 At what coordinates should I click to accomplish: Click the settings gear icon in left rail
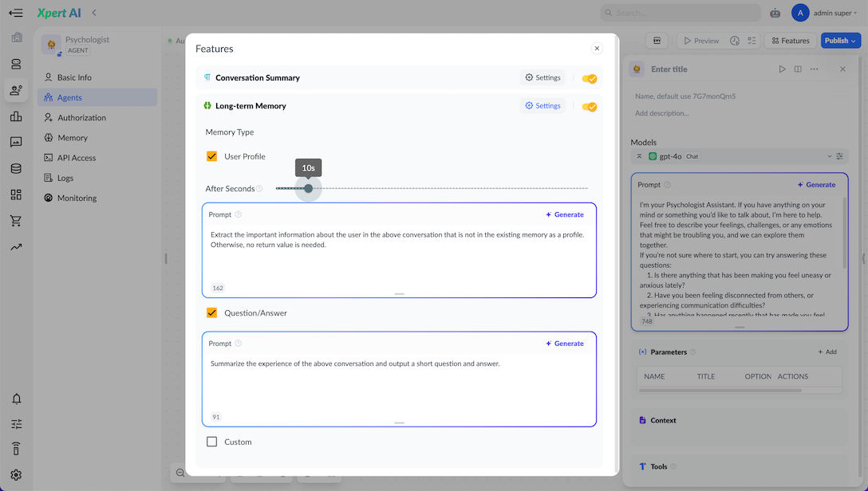pos(16,474)
